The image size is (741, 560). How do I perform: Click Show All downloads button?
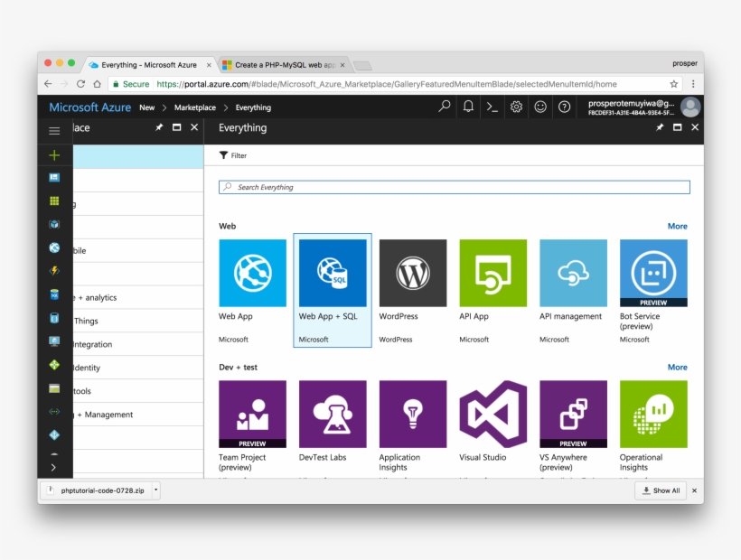click(x=661, y=490)
